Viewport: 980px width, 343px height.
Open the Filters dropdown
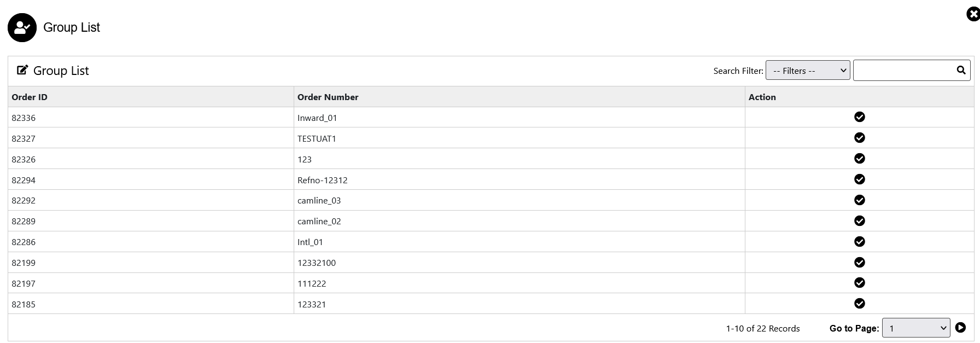click(808, 71)
